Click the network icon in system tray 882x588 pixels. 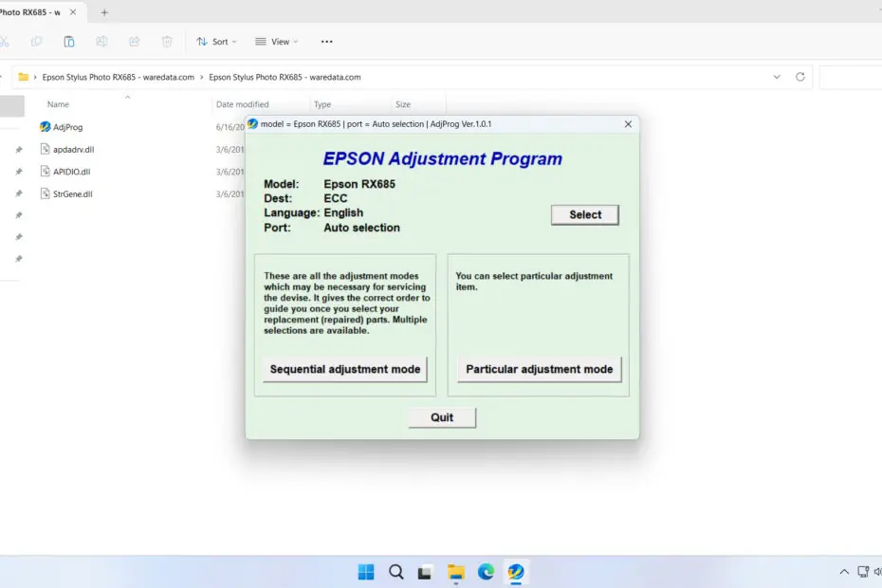863,572
